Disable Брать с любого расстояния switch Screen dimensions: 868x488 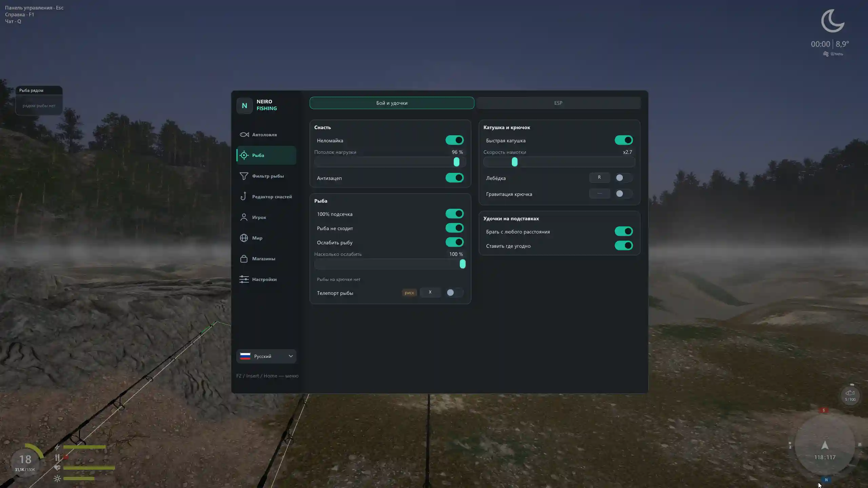pos(624,231)
